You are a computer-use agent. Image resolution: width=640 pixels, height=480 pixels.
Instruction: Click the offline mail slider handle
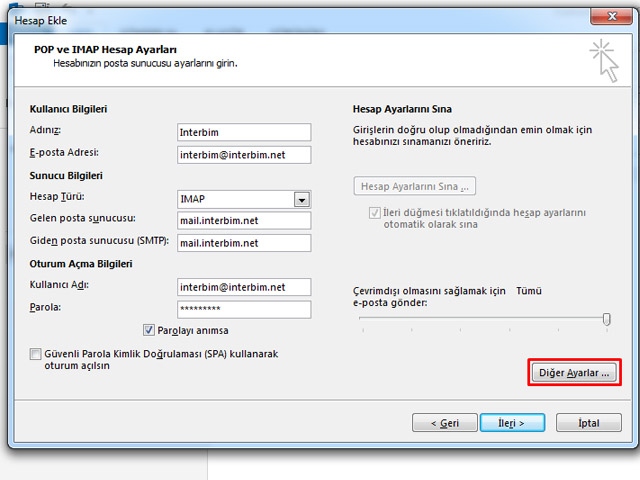(x=606, y=318)
